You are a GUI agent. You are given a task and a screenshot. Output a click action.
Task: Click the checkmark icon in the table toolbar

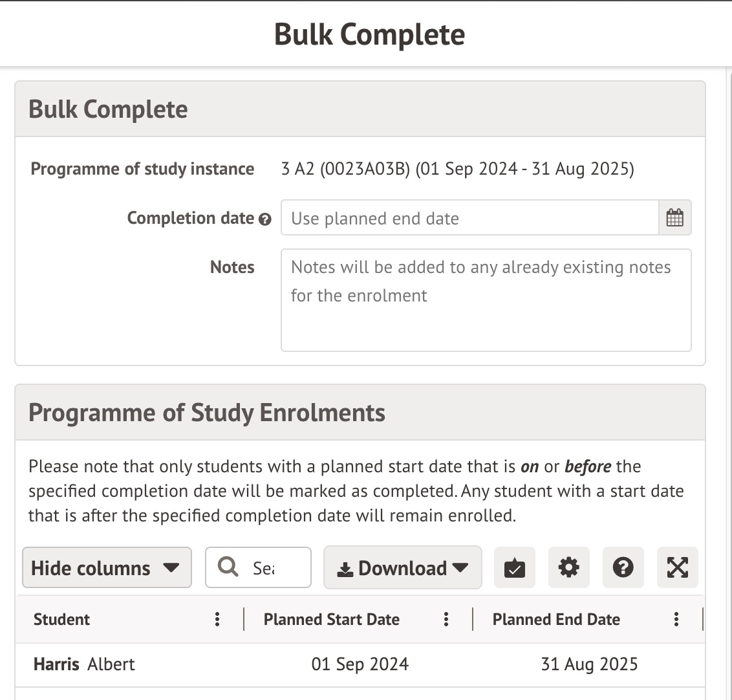point(514,568)
